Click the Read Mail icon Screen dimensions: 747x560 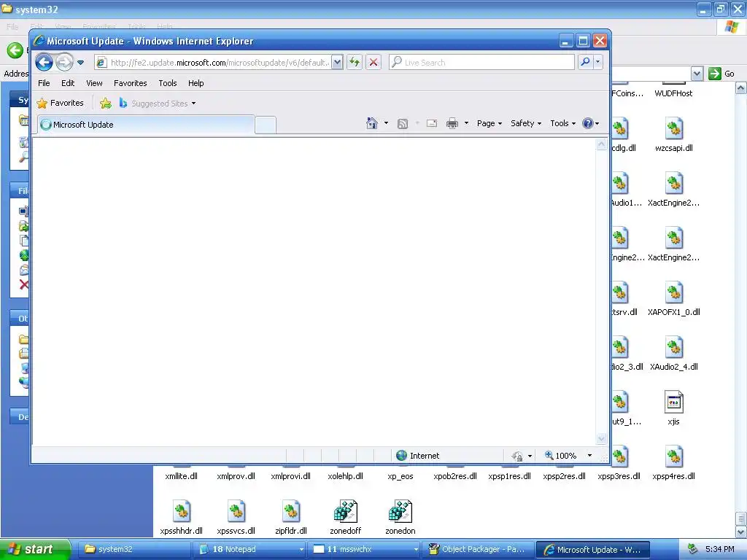click(x=432, y=124)
